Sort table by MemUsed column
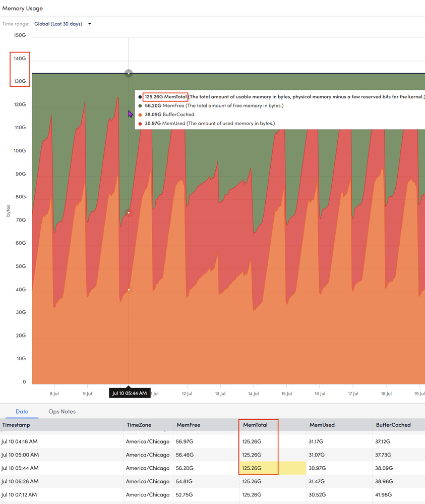 pyautogui.click(x=322, y=425)
